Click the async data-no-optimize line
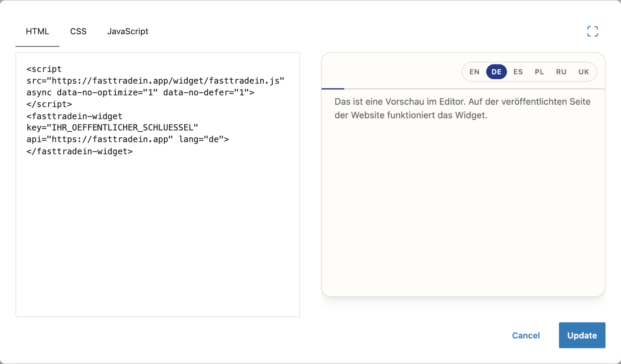 coord(141,92)
